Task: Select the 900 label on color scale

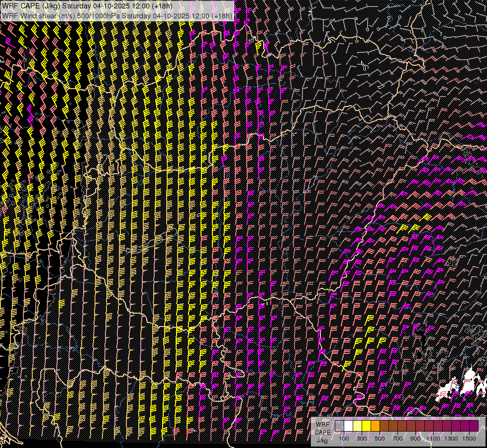Action: point(415,439)
